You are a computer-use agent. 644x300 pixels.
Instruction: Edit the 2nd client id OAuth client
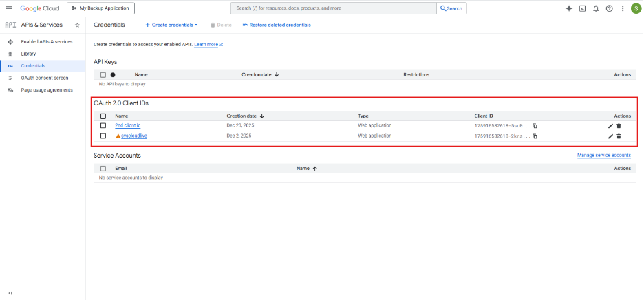point(610,126)
